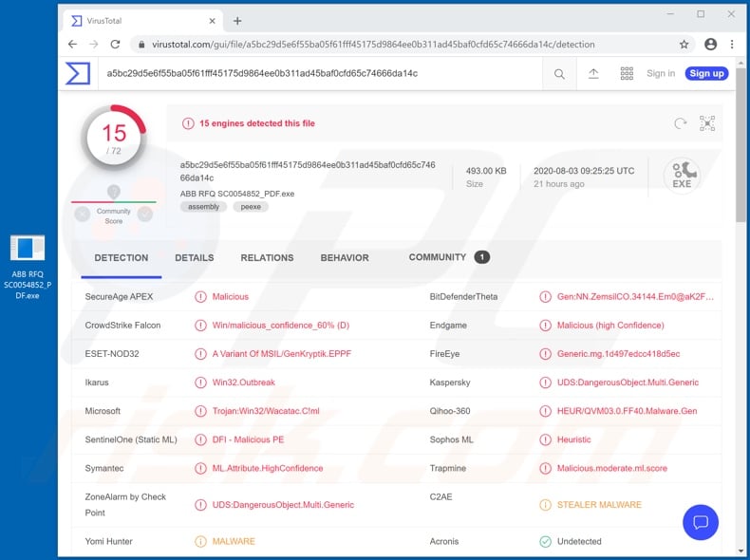Click the Sign in link

[661, 74]
